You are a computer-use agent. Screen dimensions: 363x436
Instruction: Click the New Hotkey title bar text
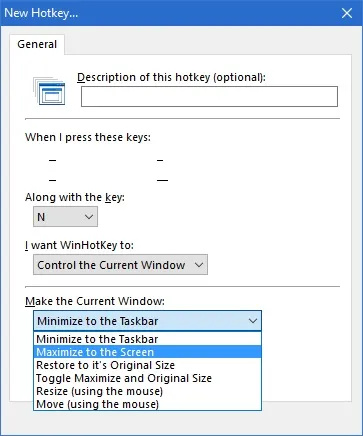click(41, 13)
